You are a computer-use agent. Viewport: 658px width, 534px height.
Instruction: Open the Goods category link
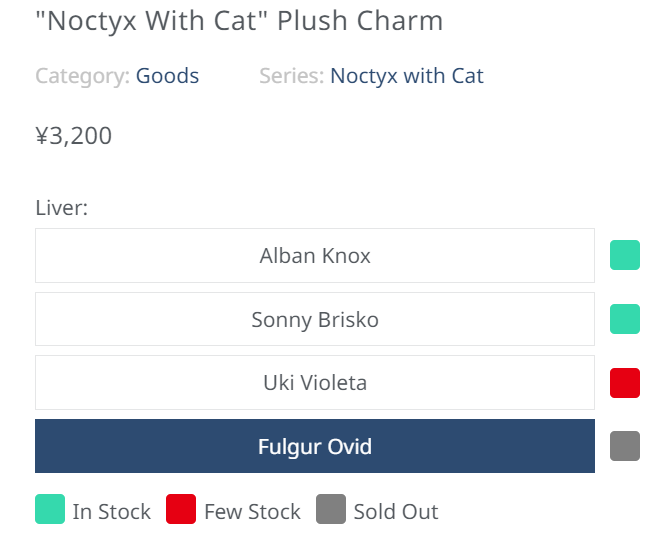[167, 76]
